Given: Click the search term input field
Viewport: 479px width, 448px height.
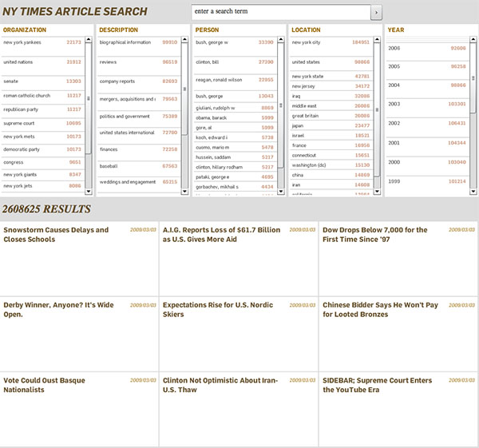Looking at the screenshot, I should pos(281,12).
